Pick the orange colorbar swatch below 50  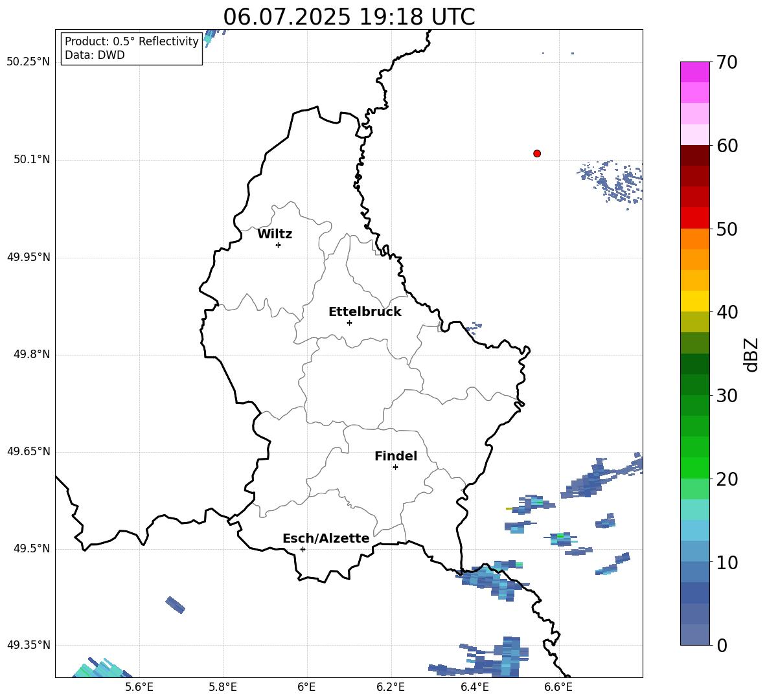(694, 239)
